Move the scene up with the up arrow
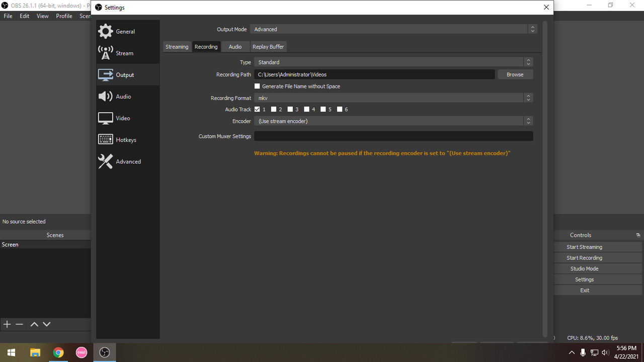 tap(34, 324)
